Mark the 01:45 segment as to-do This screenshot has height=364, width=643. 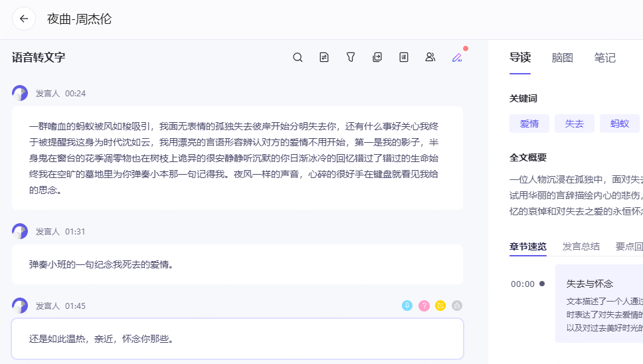click(x=440, y=306)
